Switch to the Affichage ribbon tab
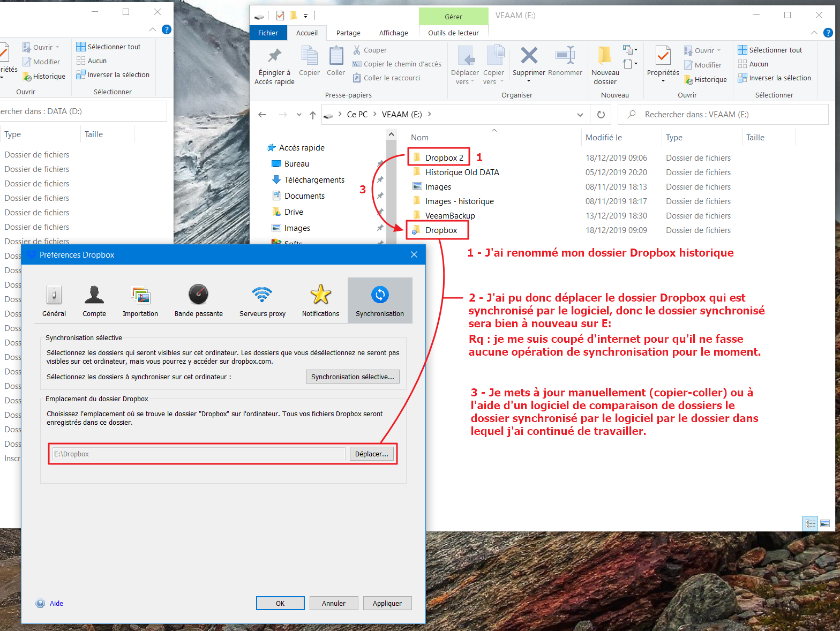The image size is (840, 631). (x=394, y=33)
